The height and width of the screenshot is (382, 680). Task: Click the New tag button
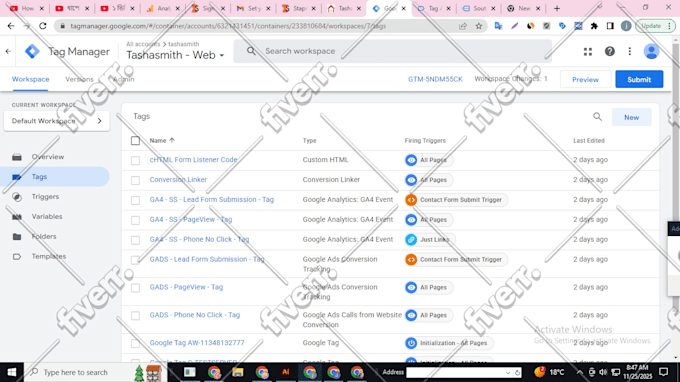pyautogui.click(x=631, y=117)
